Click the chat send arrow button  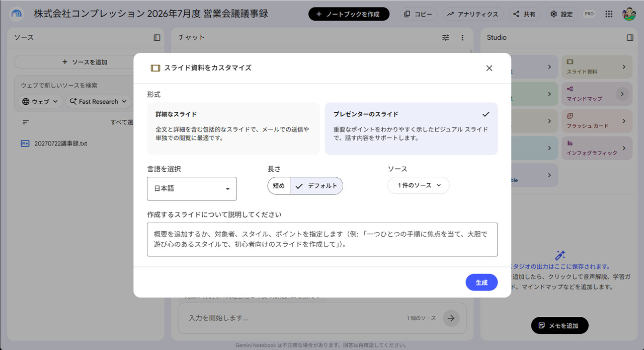tap(451, 318)
